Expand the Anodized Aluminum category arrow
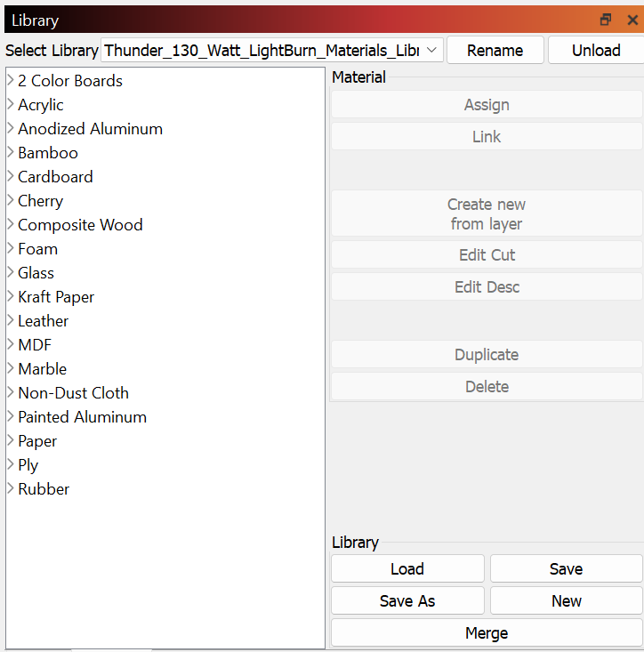The height and width of the screenshot is (652, 644). [11, 129]
